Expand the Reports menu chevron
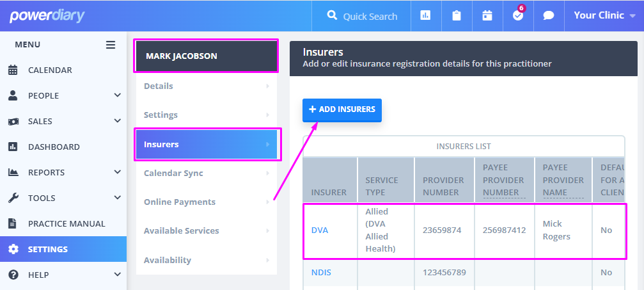Image resolution: width=644 pixels, height=290 pixels. coord(117,172)
